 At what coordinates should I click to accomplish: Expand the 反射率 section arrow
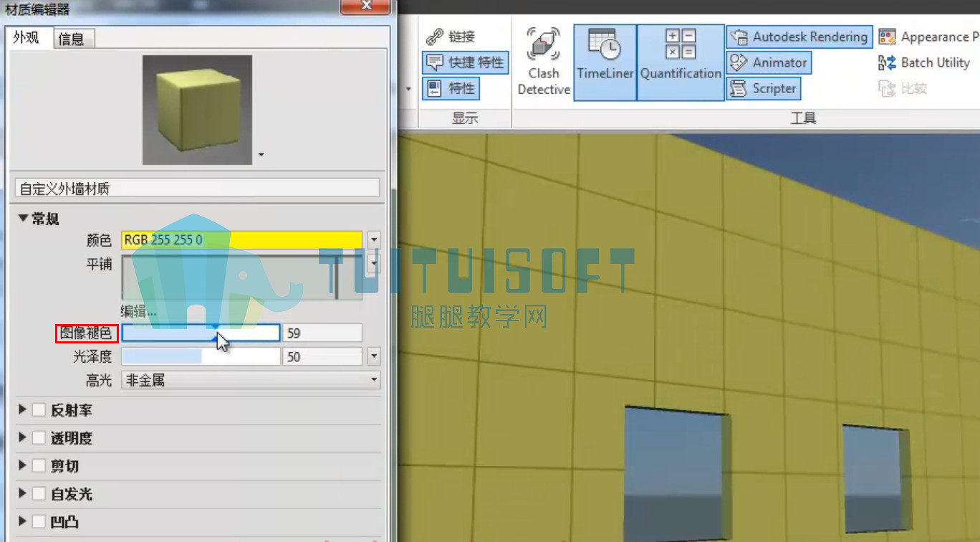pos(22,410)
